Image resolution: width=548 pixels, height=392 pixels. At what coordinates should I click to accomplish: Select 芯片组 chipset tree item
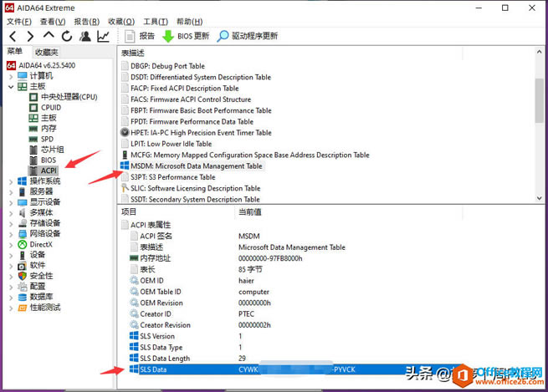click(x=53, y=150)
